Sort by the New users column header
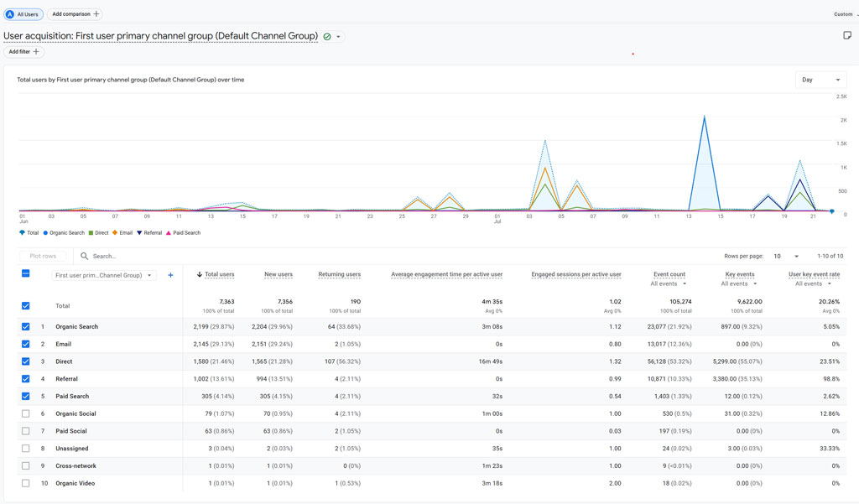 (x=278, y=274)
